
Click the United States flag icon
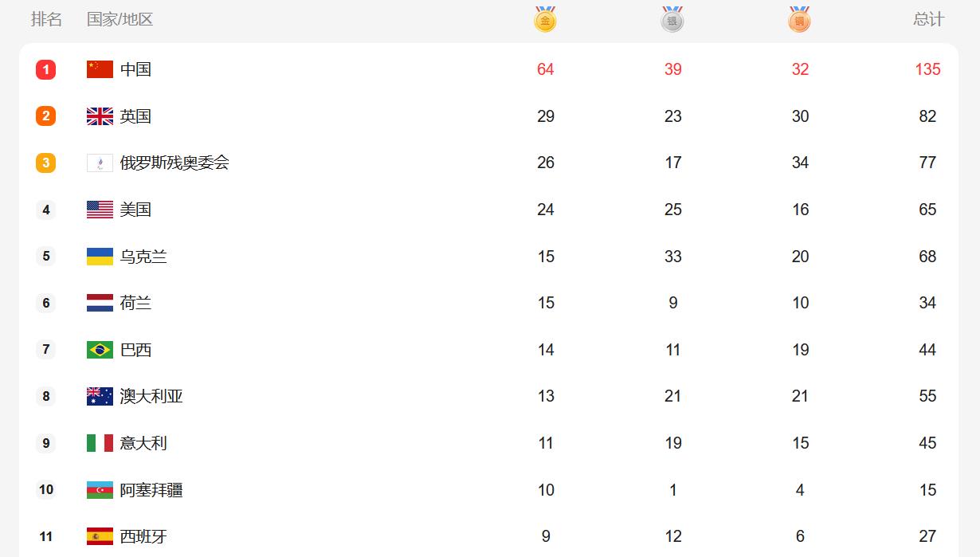[100, 210]
